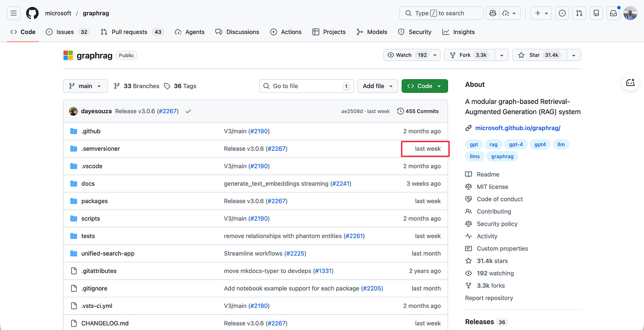Click commit hash ae2508d
This screenshot has height=330, width=644.
coord(352,111)
